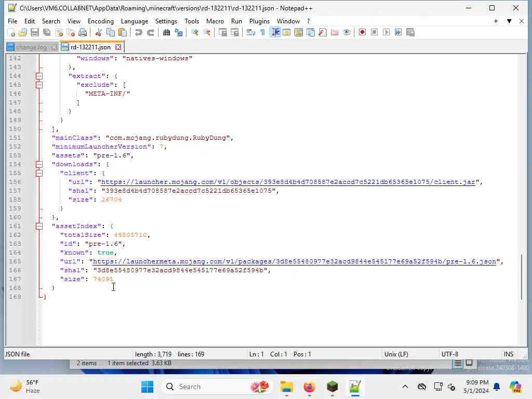Toggle the Show Indent Guide icon

275,32
